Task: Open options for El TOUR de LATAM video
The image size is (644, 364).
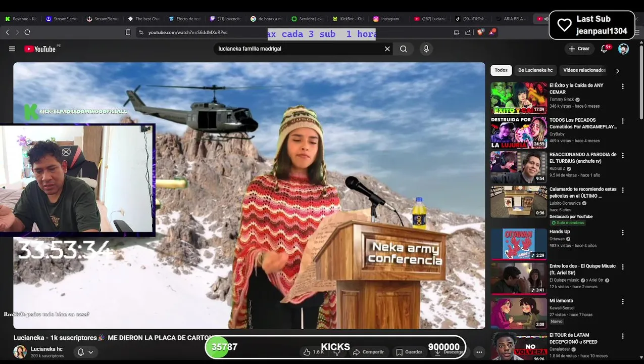Action: click(x=623, y=336)
